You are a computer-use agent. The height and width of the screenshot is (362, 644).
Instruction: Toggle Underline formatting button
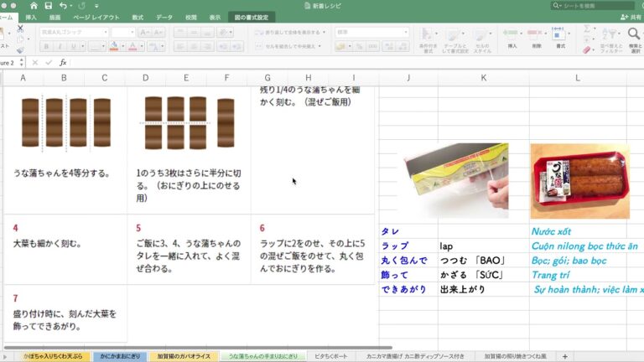[x=73, y=46]
